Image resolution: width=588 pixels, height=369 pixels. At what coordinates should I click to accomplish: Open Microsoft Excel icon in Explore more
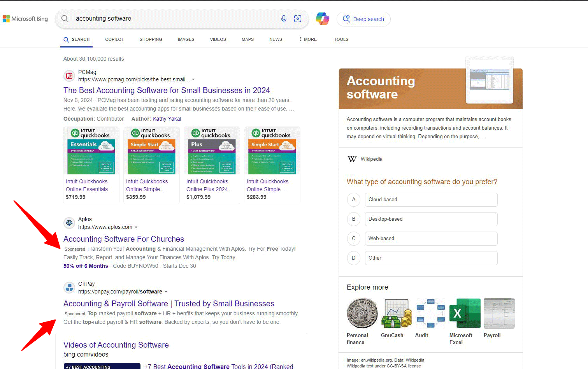tap(465, 313)
